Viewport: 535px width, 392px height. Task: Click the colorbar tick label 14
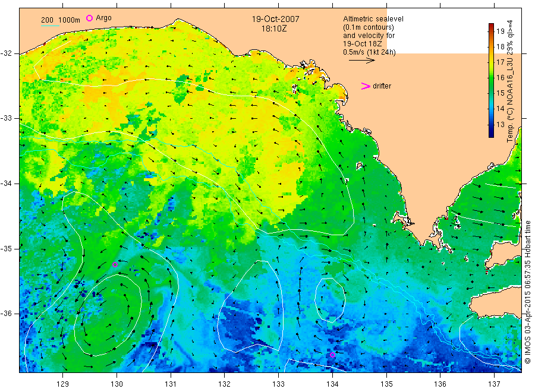500,109
